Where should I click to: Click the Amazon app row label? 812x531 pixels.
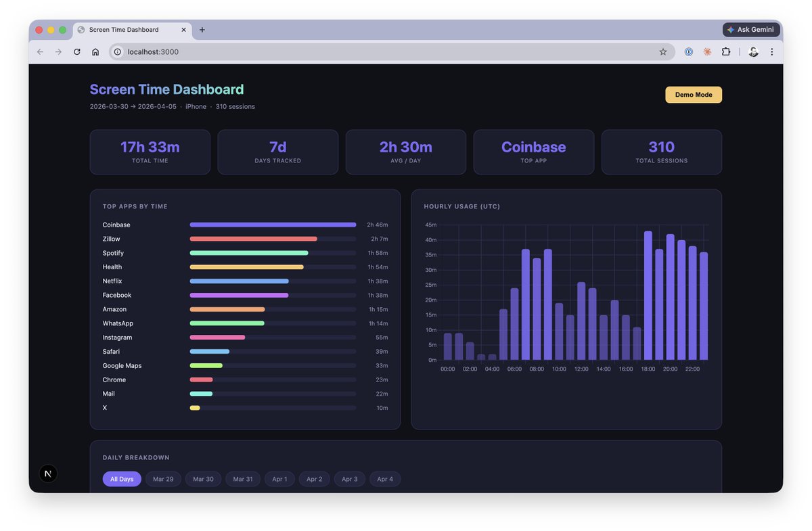pos(114,309)
